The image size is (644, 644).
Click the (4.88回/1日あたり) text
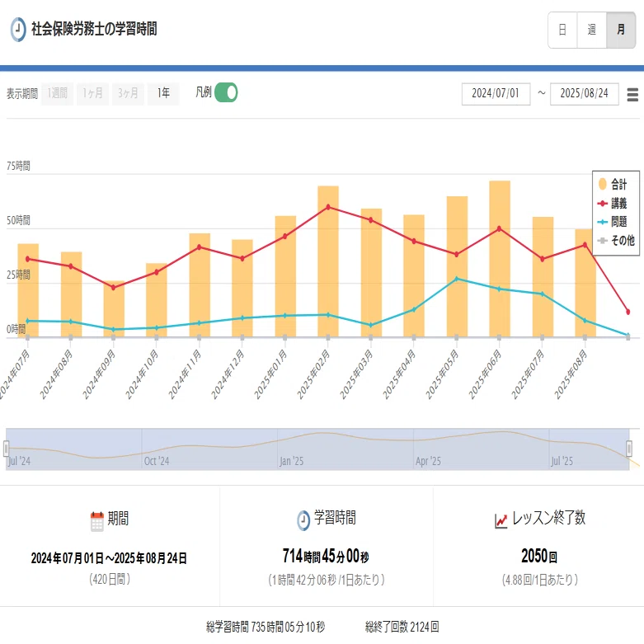click(539, 580)
